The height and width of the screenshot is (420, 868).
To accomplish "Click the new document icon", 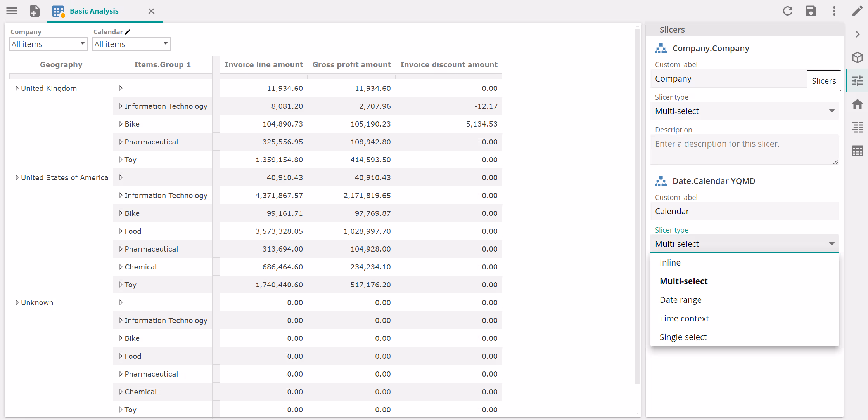I will (x=35, y=11).
